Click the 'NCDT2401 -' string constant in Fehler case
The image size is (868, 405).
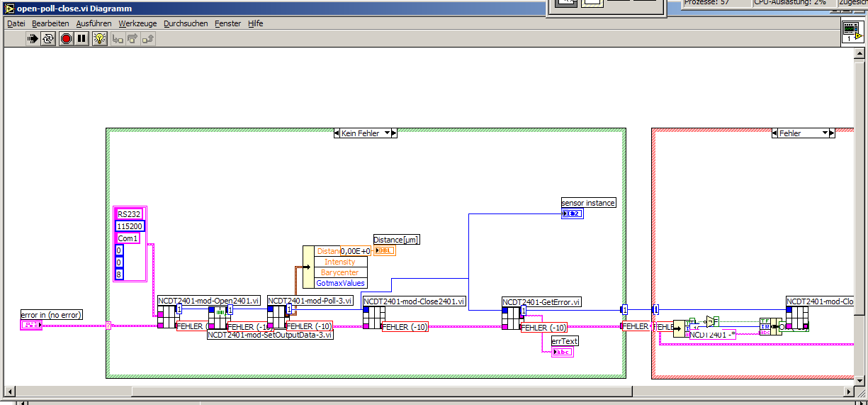[x=713, y=334]
